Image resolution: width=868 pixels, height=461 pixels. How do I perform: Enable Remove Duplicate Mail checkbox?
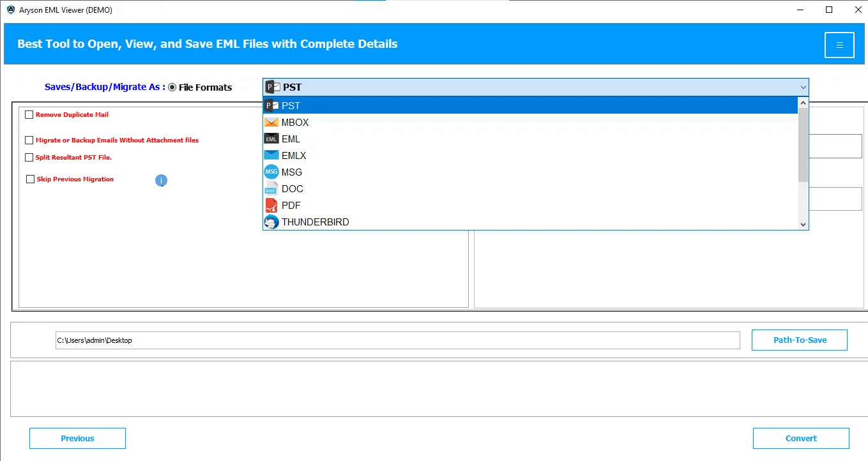(x=29, y=115)
